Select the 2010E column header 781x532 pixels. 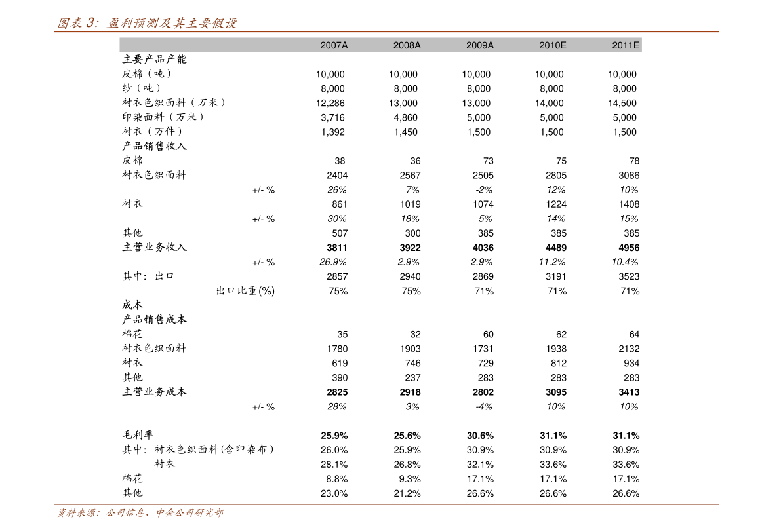(x=552, y=45)
